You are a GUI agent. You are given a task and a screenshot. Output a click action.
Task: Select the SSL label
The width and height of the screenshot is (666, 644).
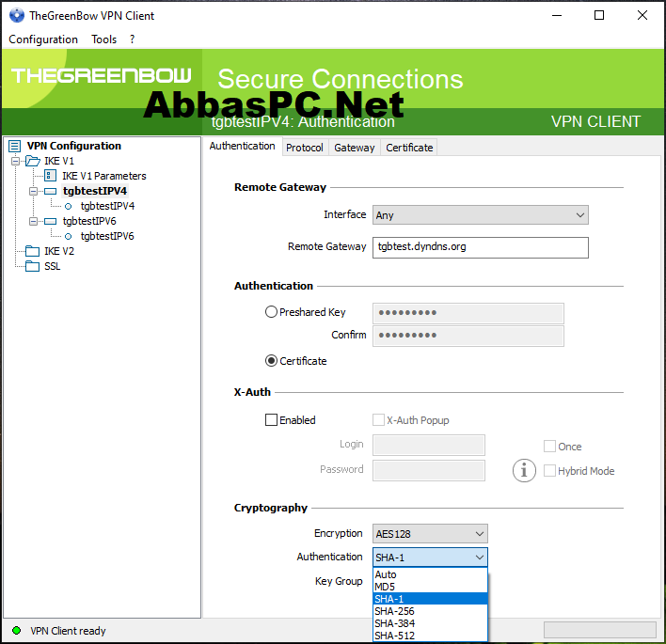pyautogui.click(x=53, y=266)
